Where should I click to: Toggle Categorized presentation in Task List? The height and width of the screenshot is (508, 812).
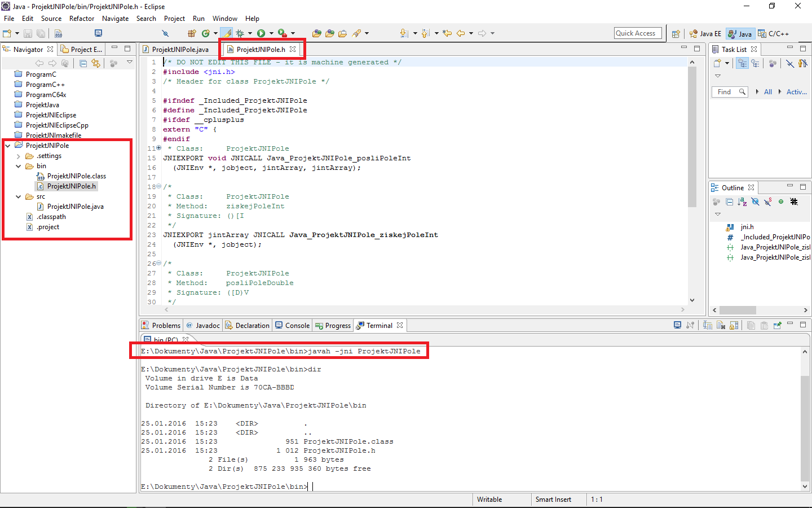coord(742,63)
